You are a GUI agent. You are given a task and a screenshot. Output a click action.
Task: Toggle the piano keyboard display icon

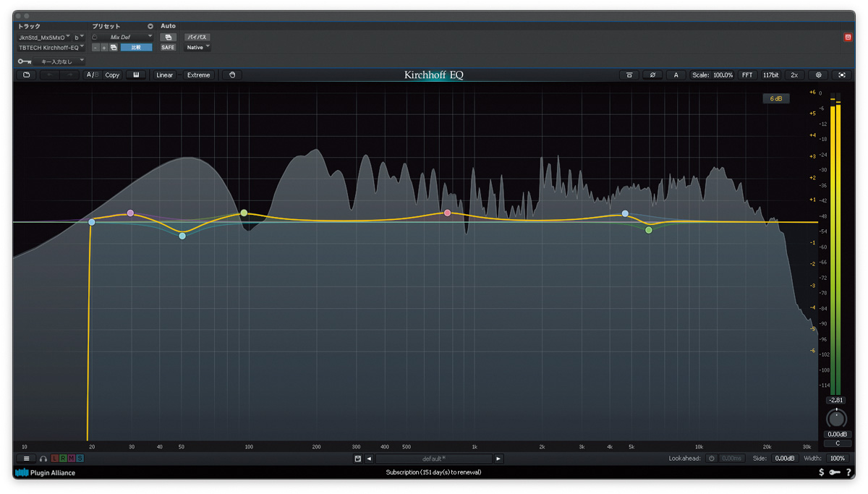pyautogui.click(x=135, y=74)
